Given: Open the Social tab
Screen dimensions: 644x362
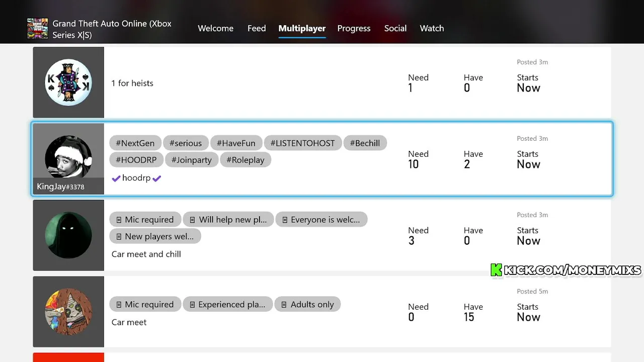Looking at the screenshot, I should pyautogui.click(x=395, y=28).
